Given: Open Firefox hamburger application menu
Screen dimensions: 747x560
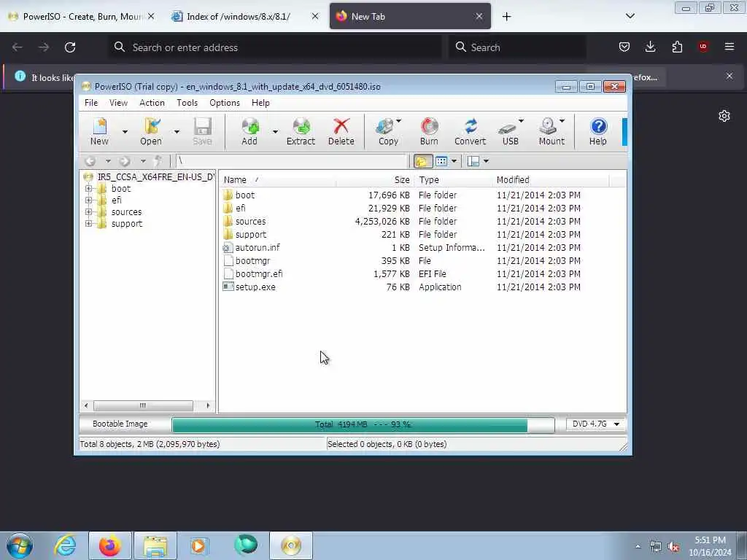Looking at the screenshot, I should coord(729,47).
